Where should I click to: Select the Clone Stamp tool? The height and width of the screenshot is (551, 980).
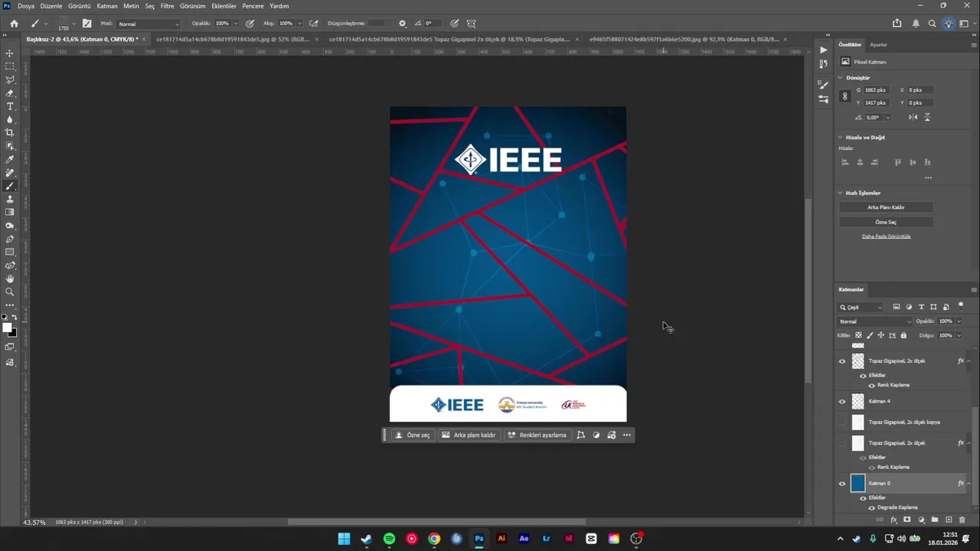(10, 199)
